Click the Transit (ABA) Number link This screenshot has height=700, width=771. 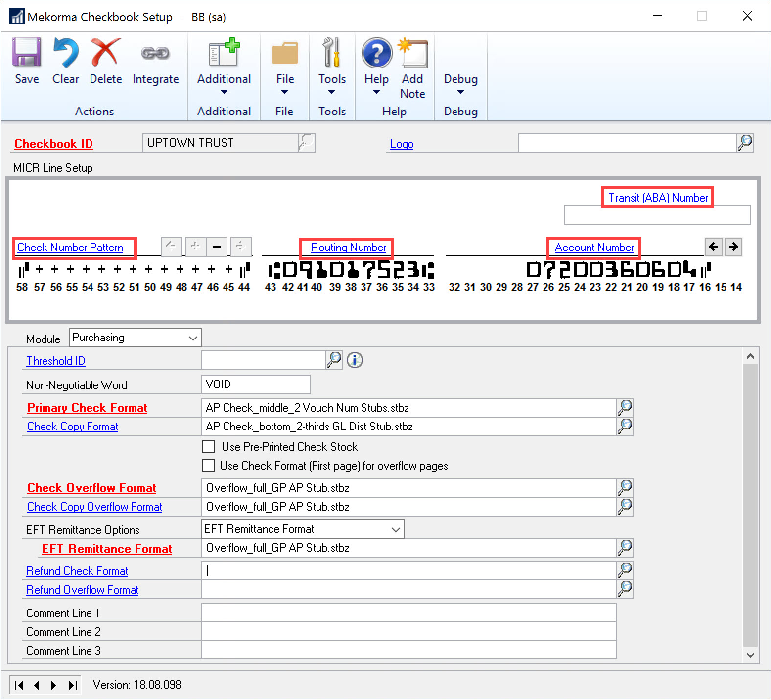click(658, 198)
